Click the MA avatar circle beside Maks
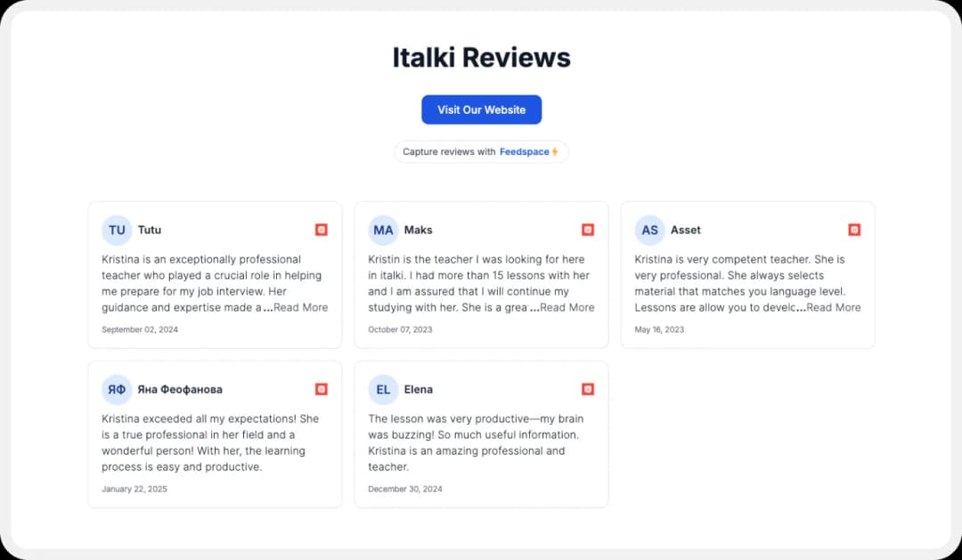Image resolution: width=962 pixels, height=560 pixels. [383, 230]
